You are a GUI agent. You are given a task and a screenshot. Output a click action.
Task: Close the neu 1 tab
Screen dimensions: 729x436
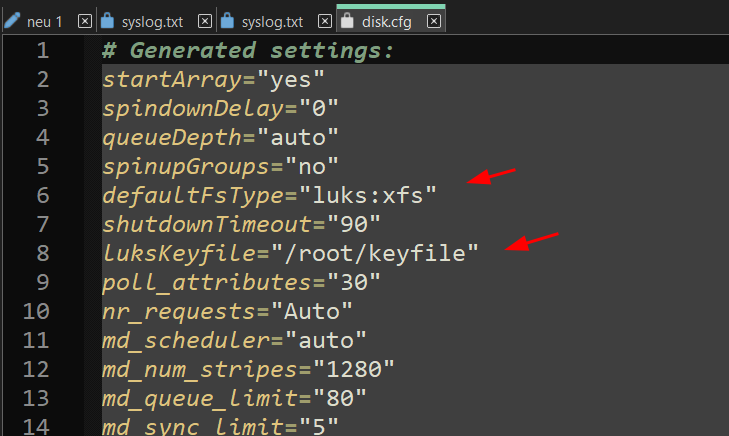point(85,21)
